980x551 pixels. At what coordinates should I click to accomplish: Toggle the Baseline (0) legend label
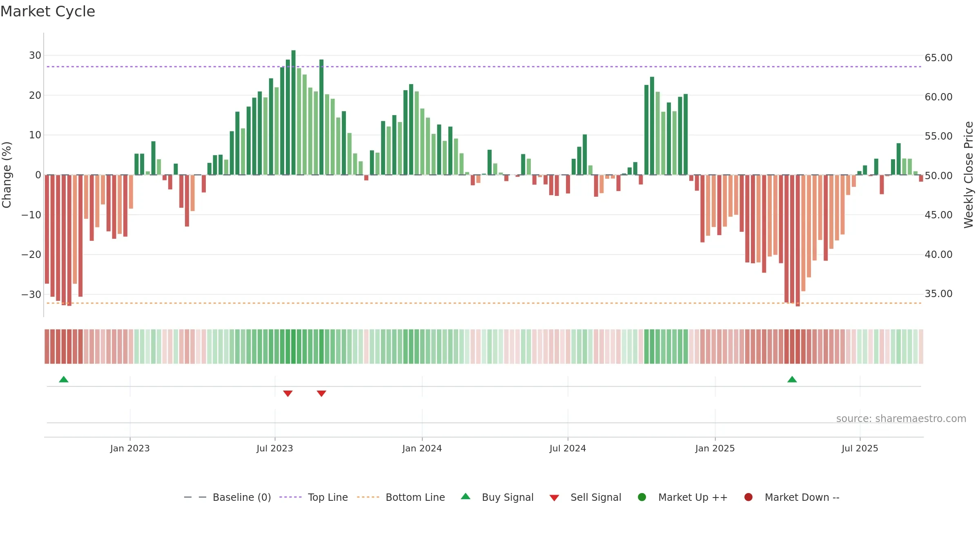tap(242, 497)
